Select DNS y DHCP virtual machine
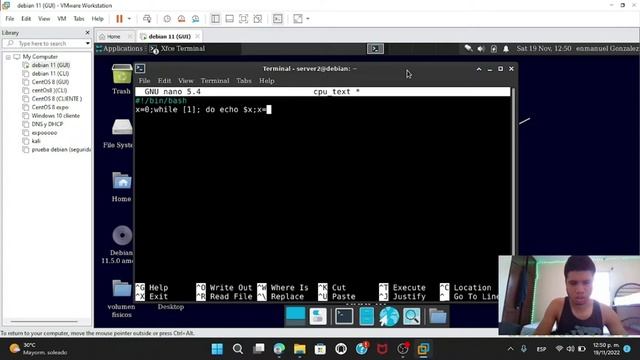 click(x=47, y=124)
